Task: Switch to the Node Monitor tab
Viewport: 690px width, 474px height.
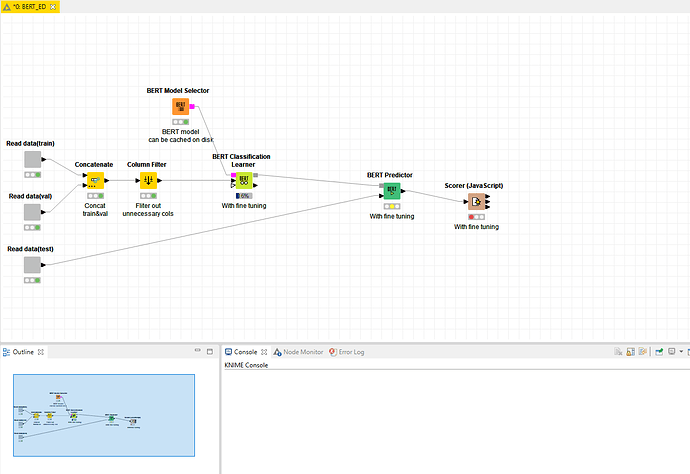Action: 298,352
